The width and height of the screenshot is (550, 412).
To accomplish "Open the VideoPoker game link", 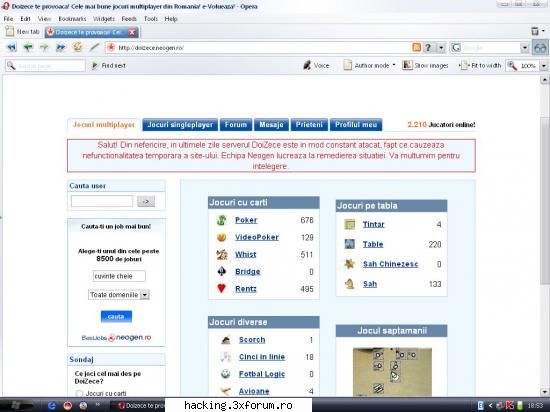I will (x=257, y=237).
